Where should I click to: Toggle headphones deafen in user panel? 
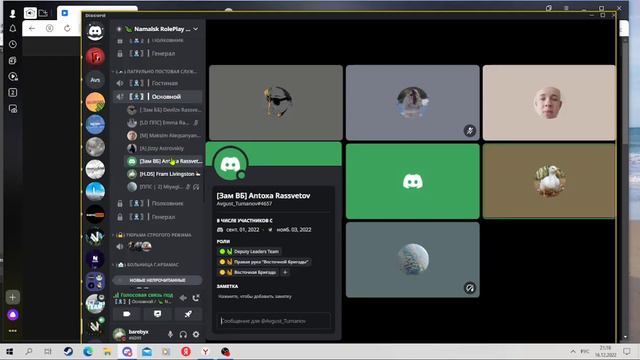click(x=183, y=334)
